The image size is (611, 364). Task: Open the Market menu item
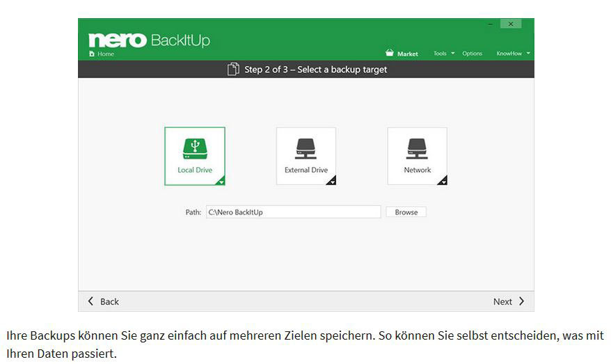click(x=408, y=54)
